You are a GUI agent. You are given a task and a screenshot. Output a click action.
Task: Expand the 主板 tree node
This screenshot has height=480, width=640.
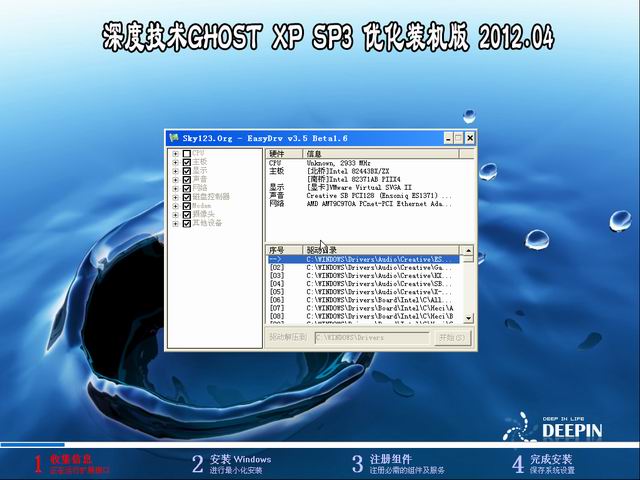click(x=175, y=162)
